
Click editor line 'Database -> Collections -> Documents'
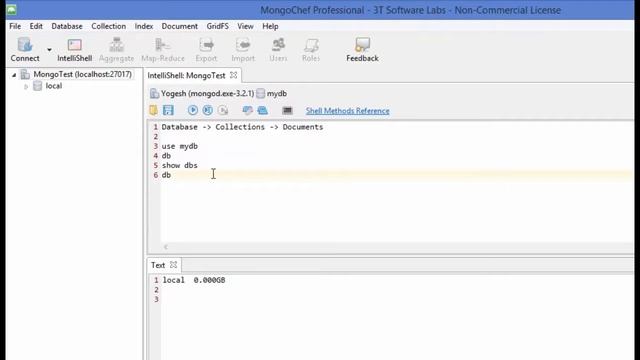(242, 127)
